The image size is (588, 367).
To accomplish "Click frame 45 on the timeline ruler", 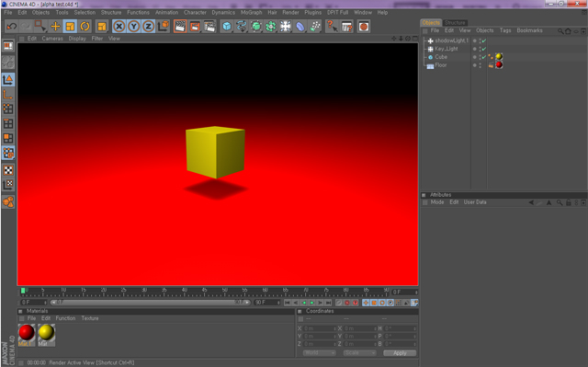I will click(x=204, y=292).
